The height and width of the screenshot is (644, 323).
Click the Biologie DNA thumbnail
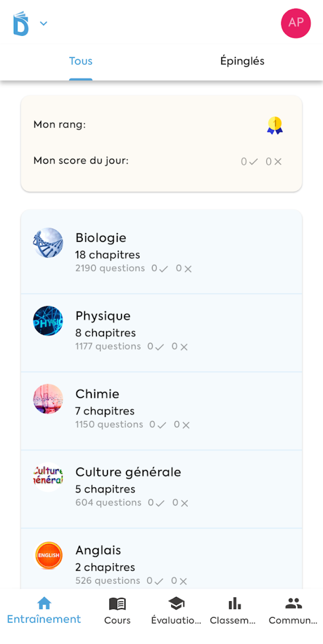48,243
